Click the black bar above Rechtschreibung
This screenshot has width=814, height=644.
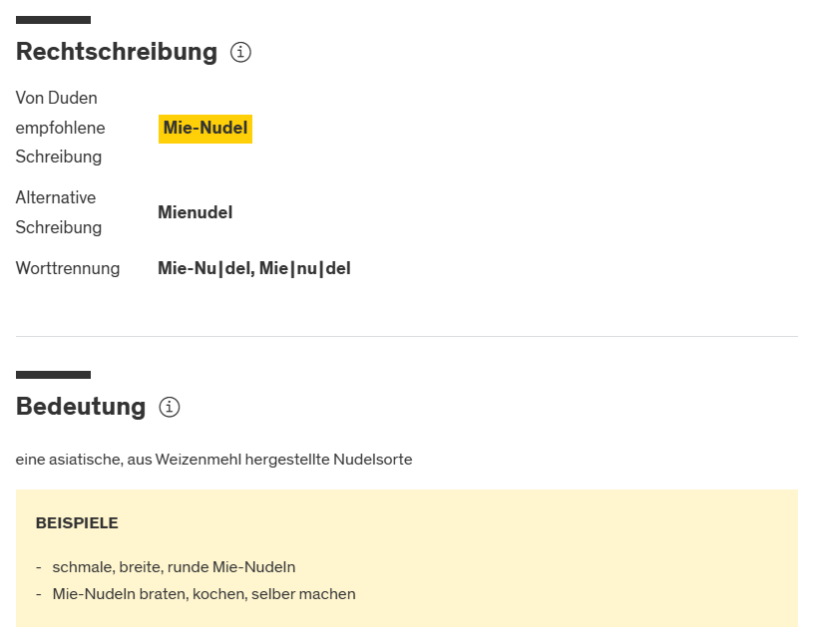click(53, 20)
